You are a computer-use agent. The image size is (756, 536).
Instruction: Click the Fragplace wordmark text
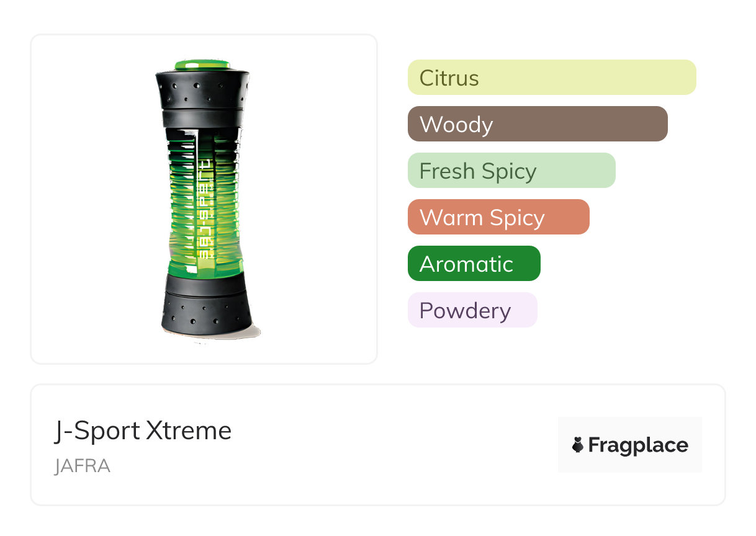tap(638, 445)
